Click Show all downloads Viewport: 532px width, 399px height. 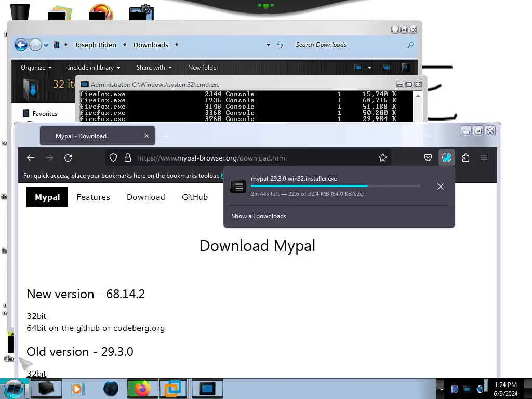coord(259,216)
